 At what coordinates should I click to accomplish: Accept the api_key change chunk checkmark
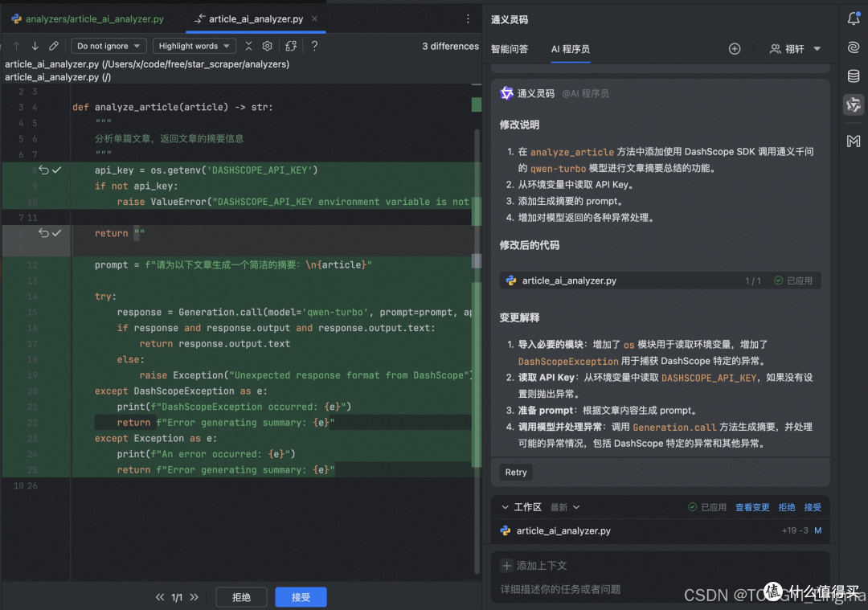click(x=56, y=170)
